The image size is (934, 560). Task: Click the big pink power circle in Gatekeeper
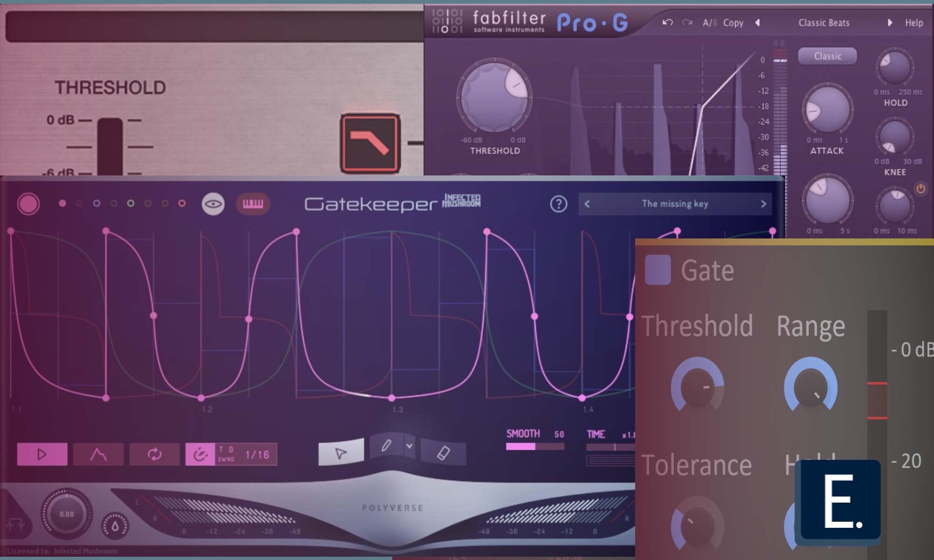[x=28, y=204]
